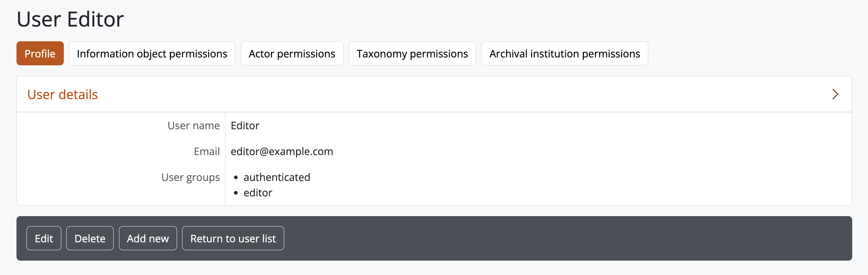
Task: Click the User Editor page title
Action: (x=70, y=19)
